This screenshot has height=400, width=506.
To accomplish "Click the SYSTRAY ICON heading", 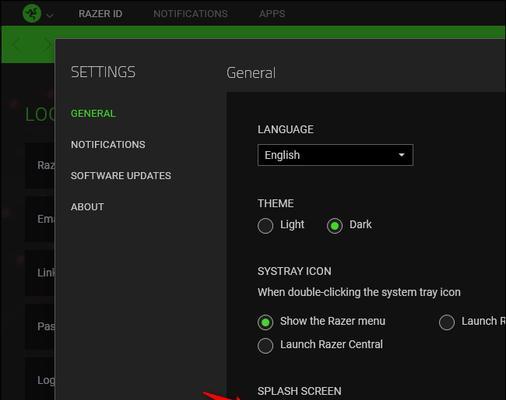I will [x=294, y=271].
